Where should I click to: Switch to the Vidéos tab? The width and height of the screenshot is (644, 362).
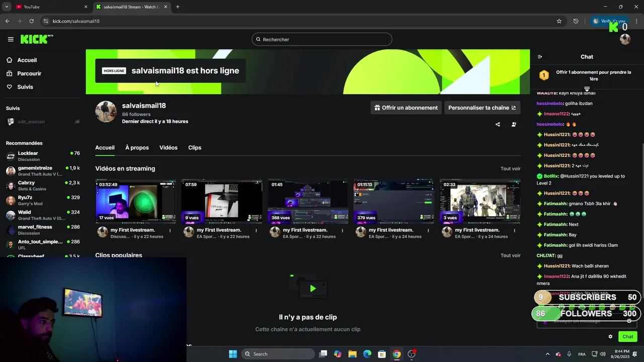(169, 148)
